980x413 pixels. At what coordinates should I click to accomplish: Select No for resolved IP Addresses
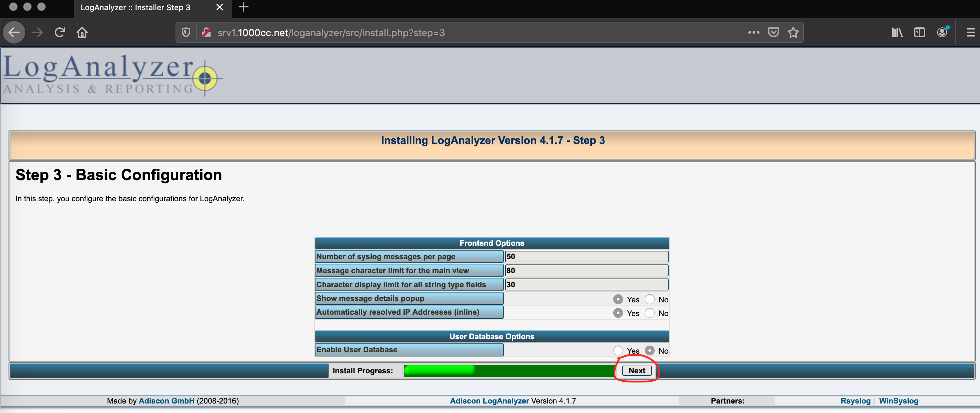point(649,313)
